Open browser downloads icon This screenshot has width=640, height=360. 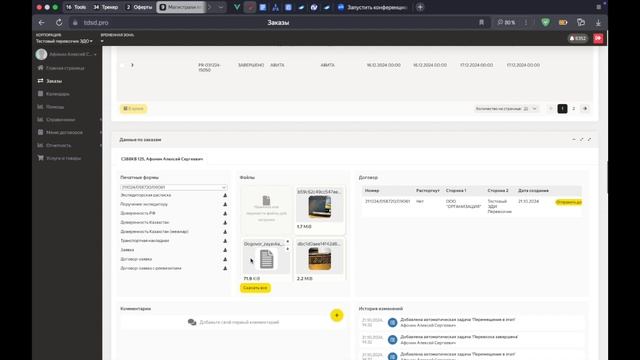[x=598, y=22]
